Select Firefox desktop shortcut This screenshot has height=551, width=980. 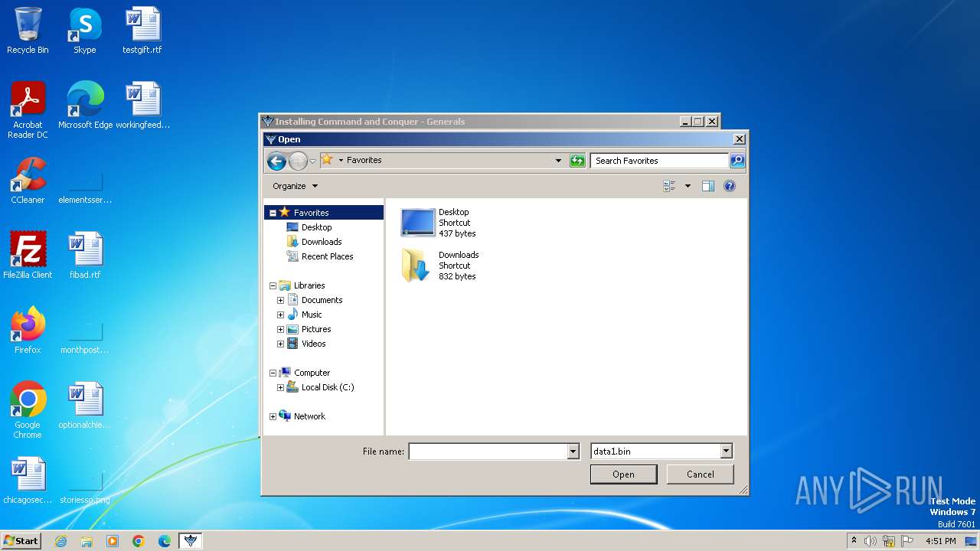point(28,331)
